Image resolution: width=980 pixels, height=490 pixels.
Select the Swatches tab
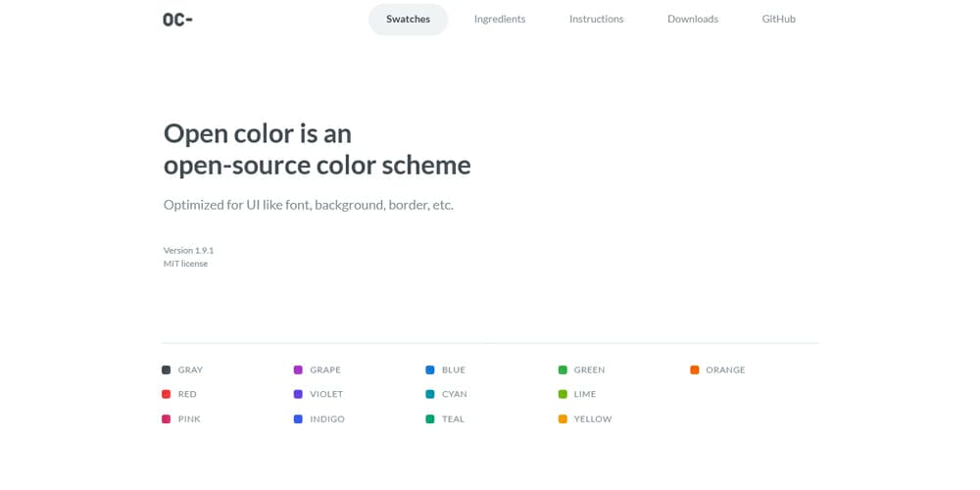pyautogui.click(x=408, y=20)
